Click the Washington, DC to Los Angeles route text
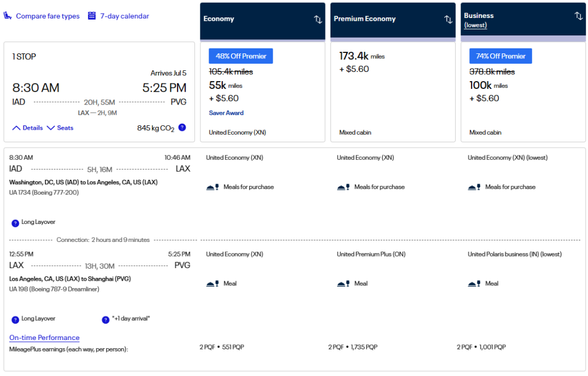This screenshot has width=588, height=376. pos(83,183)
